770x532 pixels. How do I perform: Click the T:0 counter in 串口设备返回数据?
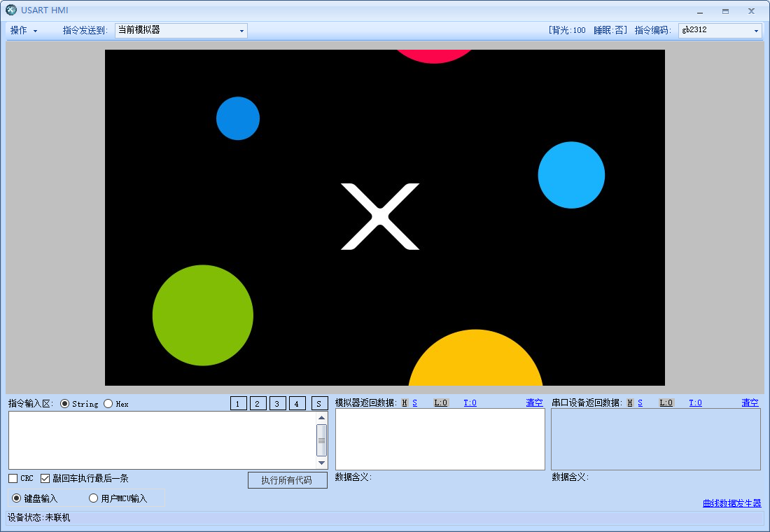point(695,402)
